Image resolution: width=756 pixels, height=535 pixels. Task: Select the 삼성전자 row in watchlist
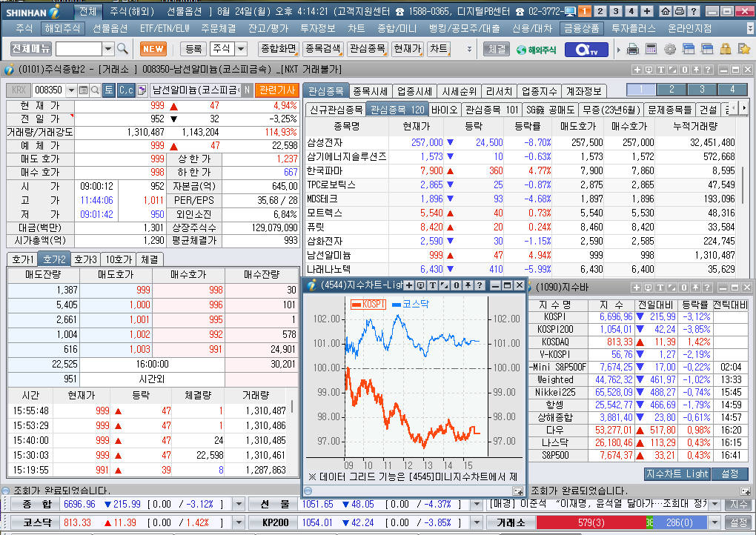click(x=521, y=142)
